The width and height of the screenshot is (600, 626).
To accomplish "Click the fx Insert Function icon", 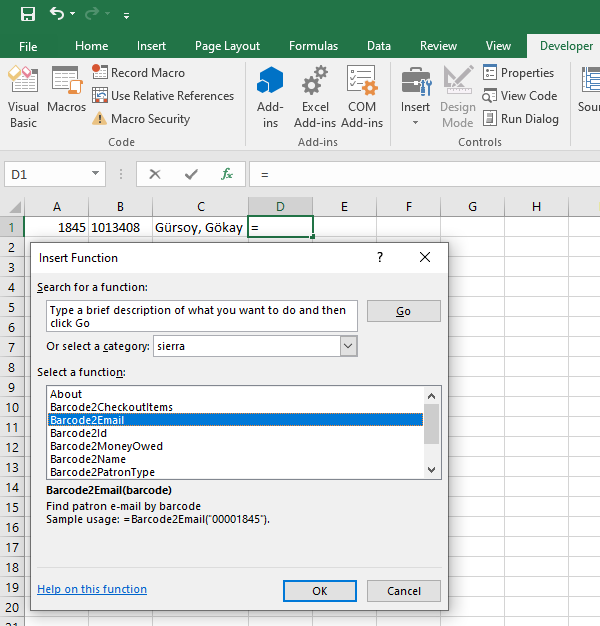I will (227, 174).
